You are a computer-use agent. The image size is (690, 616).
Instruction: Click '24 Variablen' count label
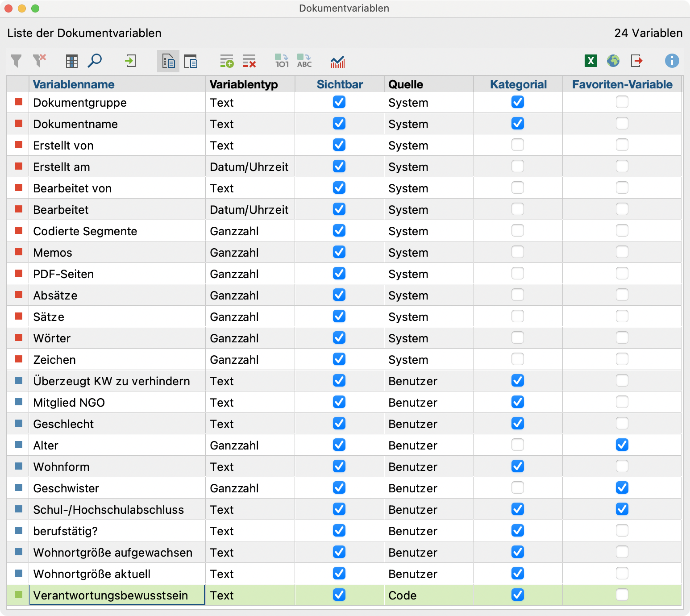pos(648,33)
